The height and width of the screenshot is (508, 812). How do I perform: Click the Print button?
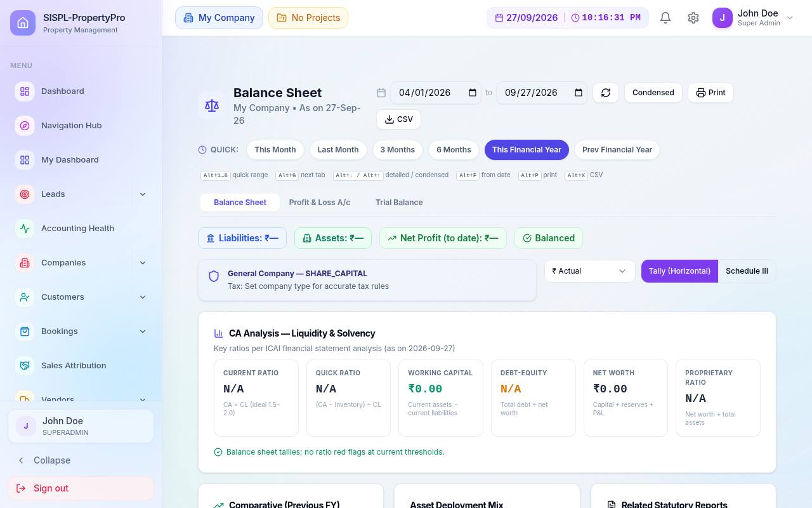point(710,93)
